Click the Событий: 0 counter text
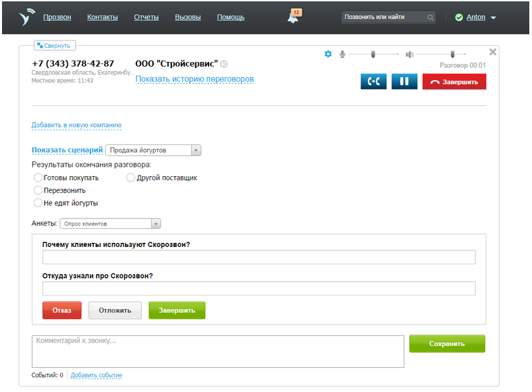 click(47, 375)
